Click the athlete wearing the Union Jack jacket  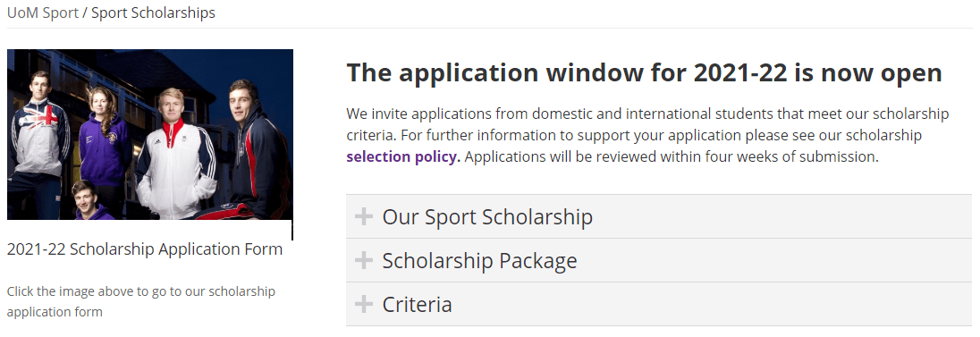[x=38, y=138]
